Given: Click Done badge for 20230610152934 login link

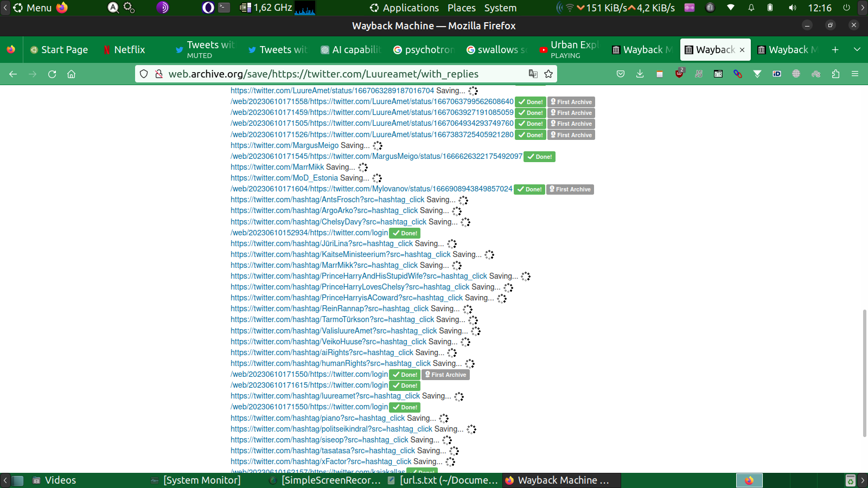Looking at the screenshot, I should (405, 233).
